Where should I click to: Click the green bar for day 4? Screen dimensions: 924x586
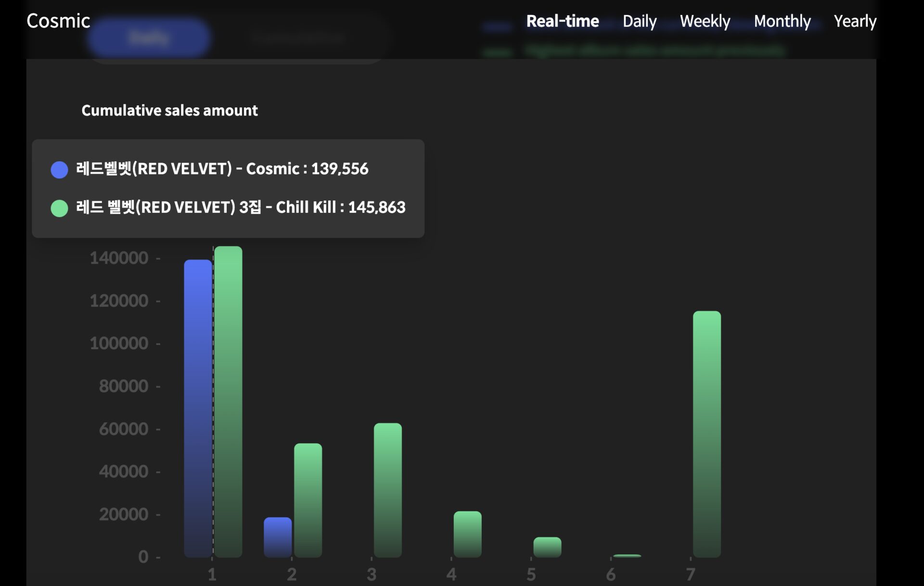467,534
